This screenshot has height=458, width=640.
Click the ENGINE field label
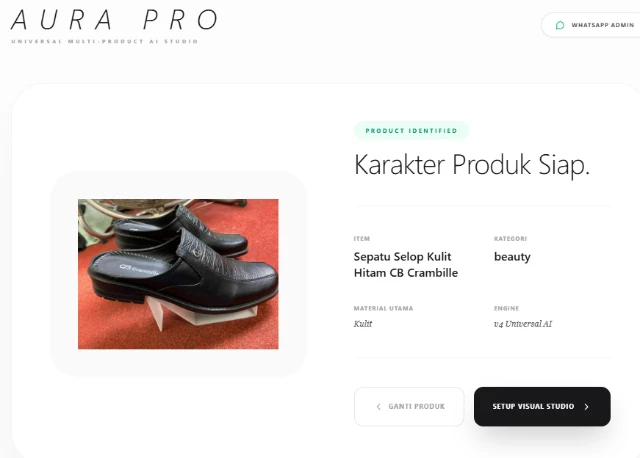(507, 308)
